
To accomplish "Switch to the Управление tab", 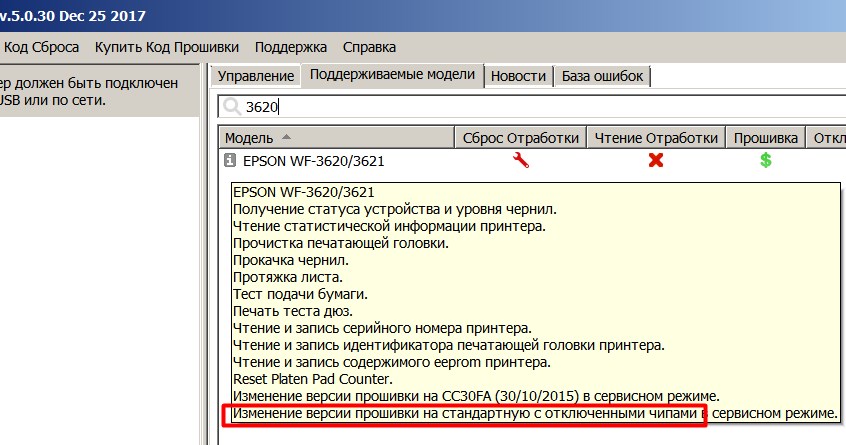I will pyautogui.click(x=256, y=76).
